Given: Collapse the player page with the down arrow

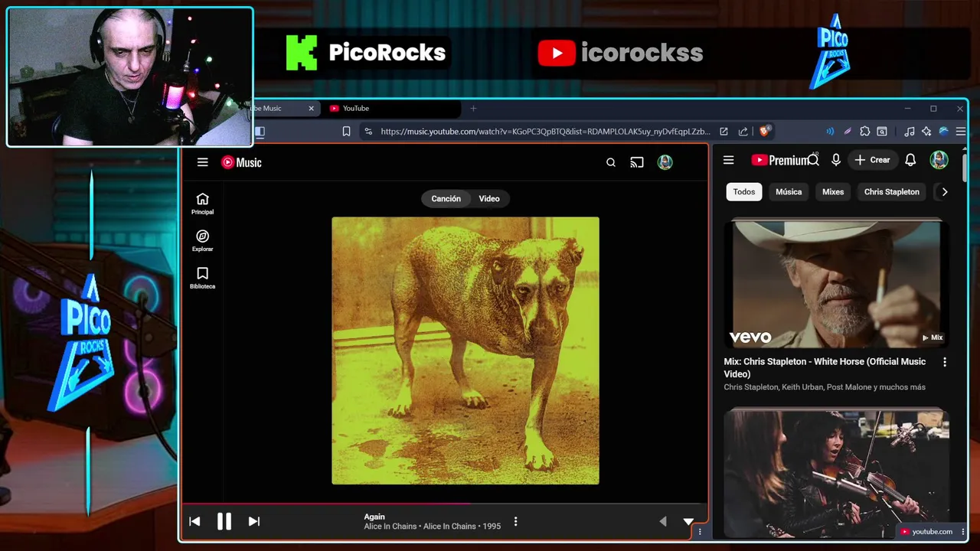Looking at the screenshot, I should click(688, 521).
